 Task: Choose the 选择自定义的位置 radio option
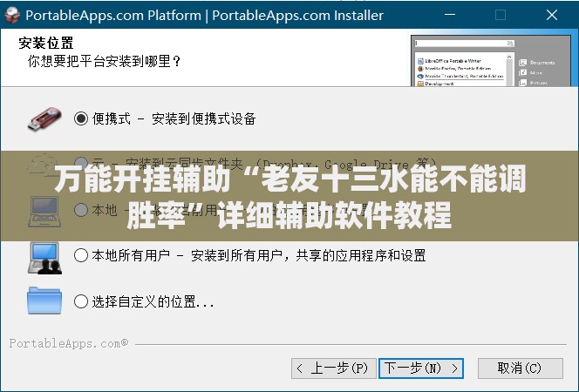[x=81, y=301]
